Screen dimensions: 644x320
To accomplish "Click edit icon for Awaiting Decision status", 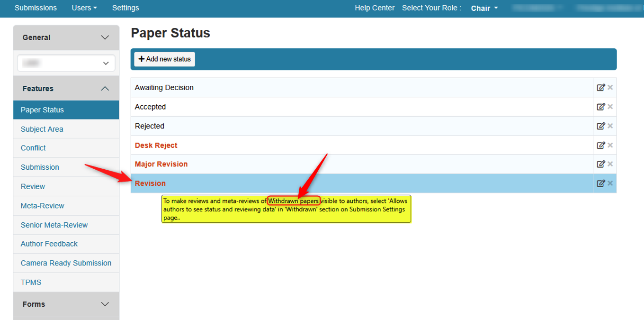I will click(x=600, y=88).
